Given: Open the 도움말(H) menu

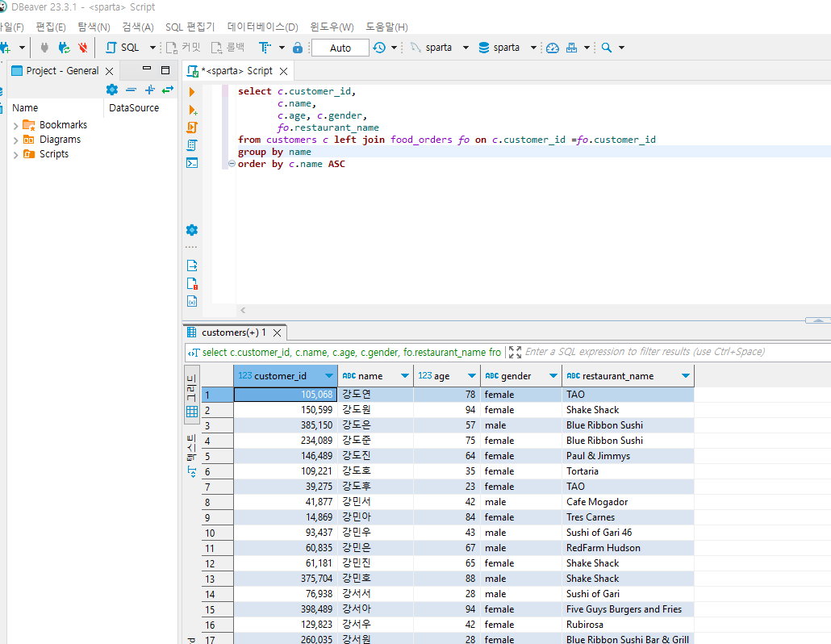Looking at the screenshot, I should click(387, 27).
